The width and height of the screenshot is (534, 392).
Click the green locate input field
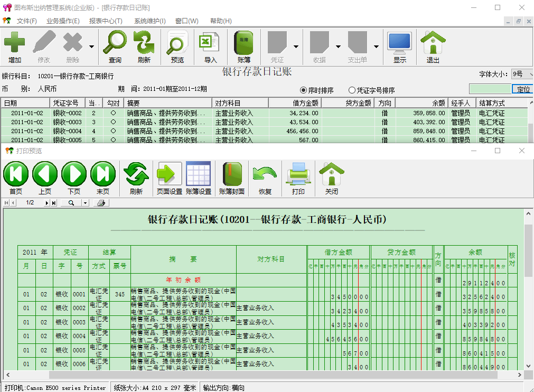click(x=490, y=89)
